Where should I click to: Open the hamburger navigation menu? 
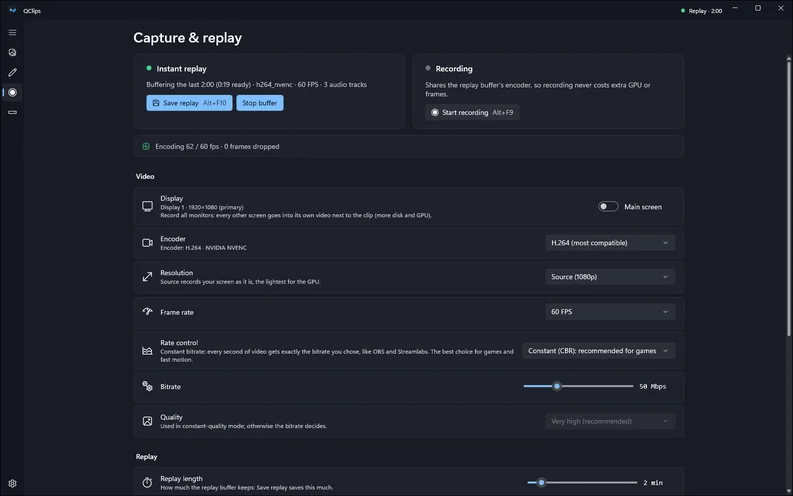(13, 32)
